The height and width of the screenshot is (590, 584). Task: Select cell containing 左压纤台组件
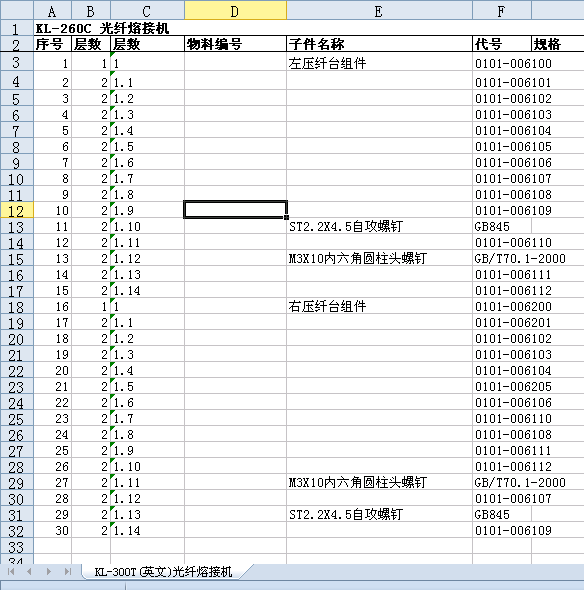(379, 62)
